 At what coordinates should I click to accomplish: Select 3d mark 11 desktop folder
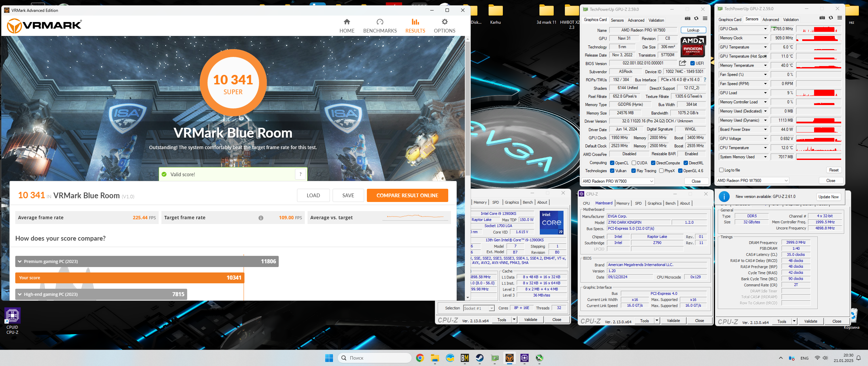click(546, 15)
